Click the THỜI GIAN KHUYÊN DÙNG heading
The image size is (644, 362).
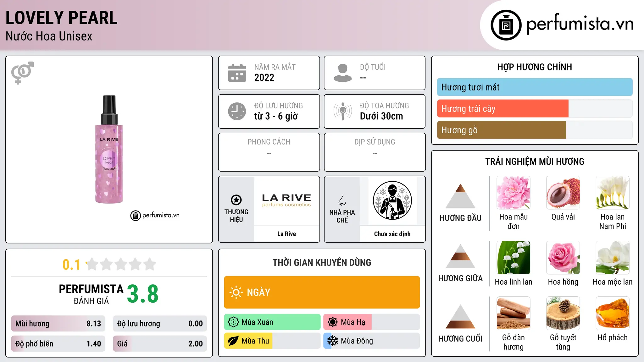pos(322,262)
